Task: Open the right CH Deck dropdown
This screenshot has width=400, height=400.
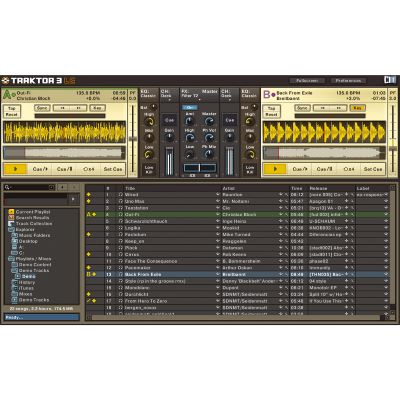Action: (229, 95)
